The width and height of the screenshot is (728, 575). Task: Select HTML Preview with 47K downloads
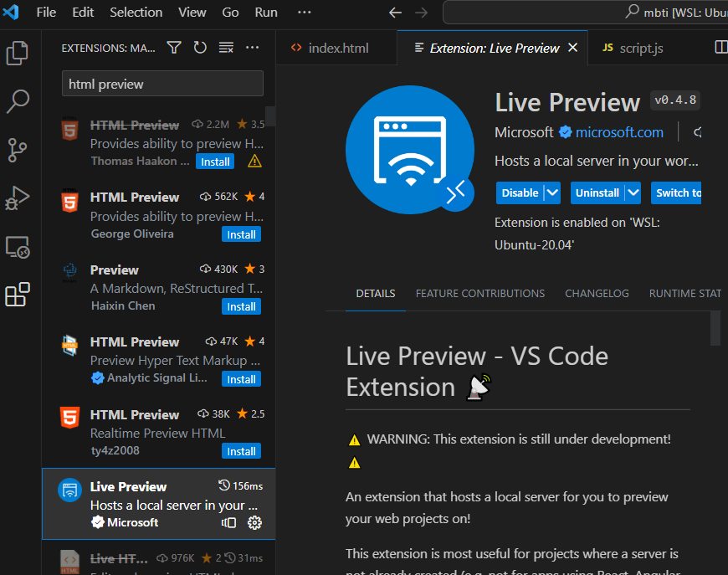pyautogui.click(x=159, y=360)
